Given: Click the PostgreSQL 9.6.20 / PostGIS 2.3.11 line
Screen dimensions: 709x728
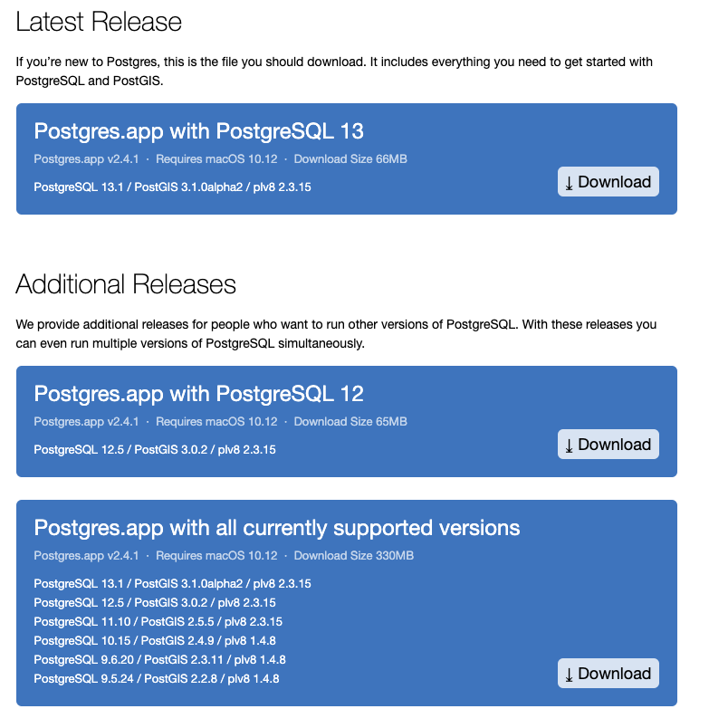Looking at the screenshot, I should pos(159,660).
